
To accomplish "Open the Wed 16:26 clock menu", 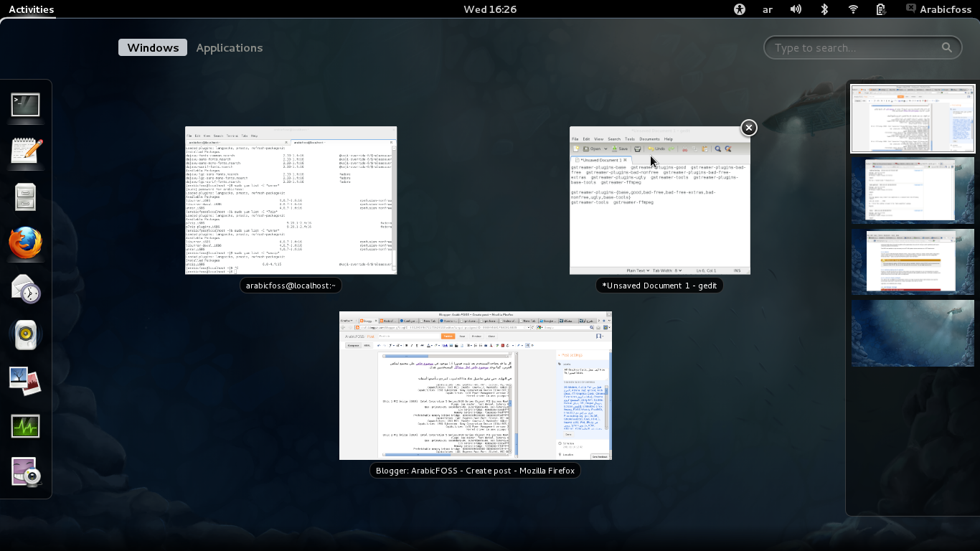I will 490,9.
